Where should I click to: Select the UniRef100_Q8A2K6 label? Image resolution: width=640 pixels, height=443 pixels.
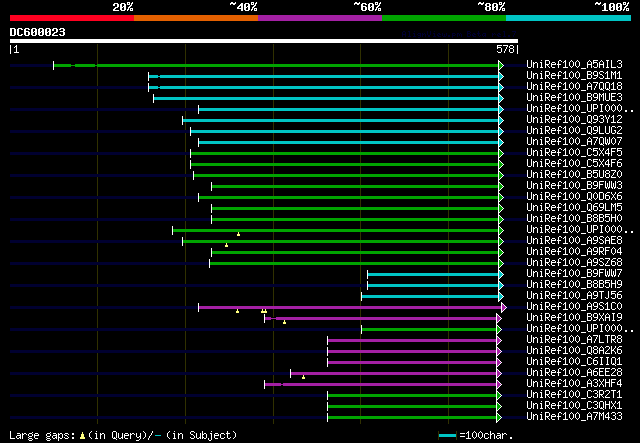tap(574, 351)
